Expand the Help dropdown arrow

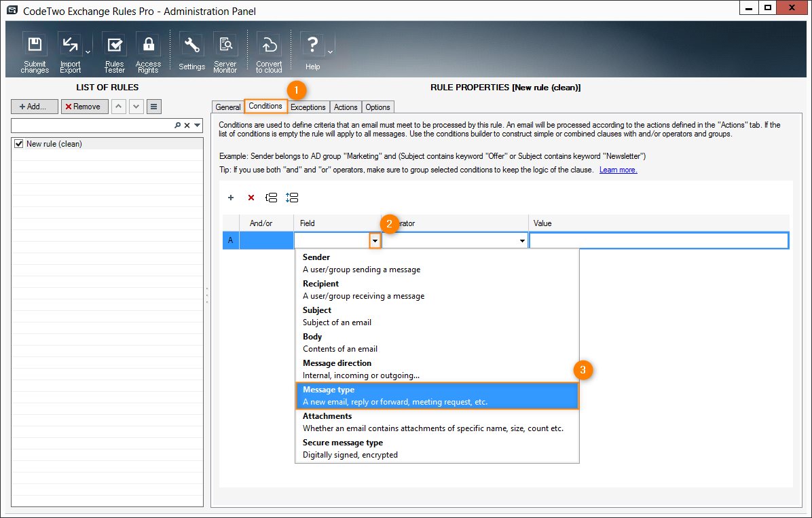[331, 52]
